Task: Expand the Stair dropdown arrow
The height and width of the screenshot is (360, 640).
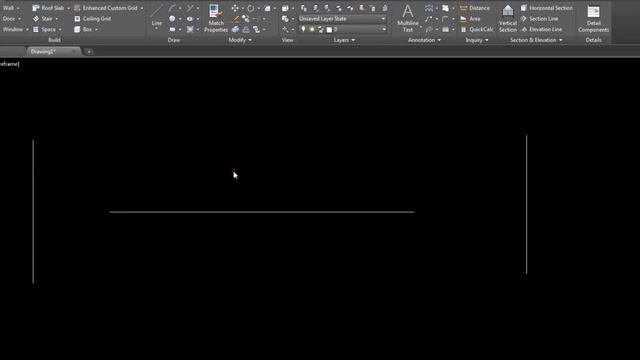Action: point(56,19)
